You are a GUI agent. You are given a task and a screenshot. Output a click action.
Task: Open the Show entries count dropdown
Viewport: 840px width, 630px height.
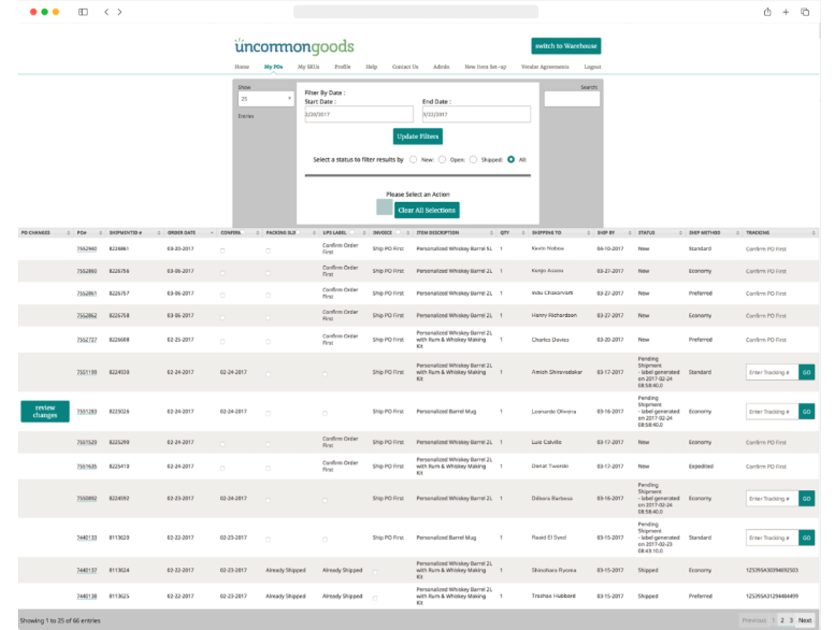[x=265, y=99]
